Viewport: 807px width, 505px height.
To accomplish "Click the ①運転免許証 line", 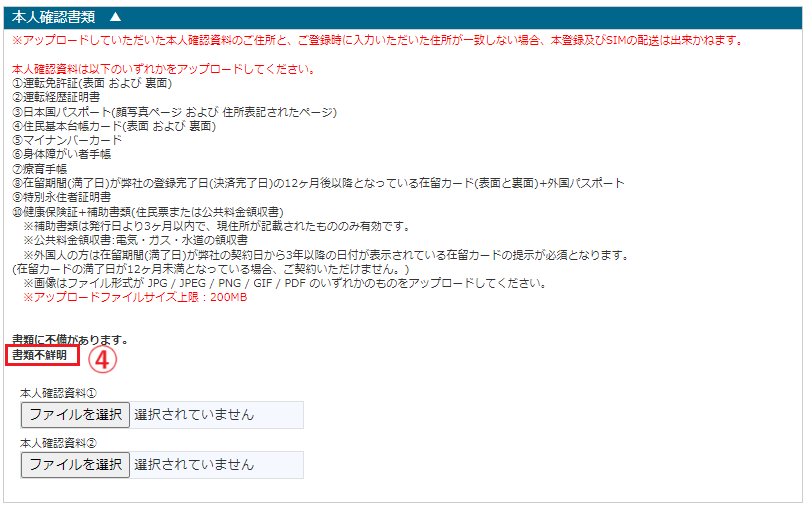I will 92,83.
